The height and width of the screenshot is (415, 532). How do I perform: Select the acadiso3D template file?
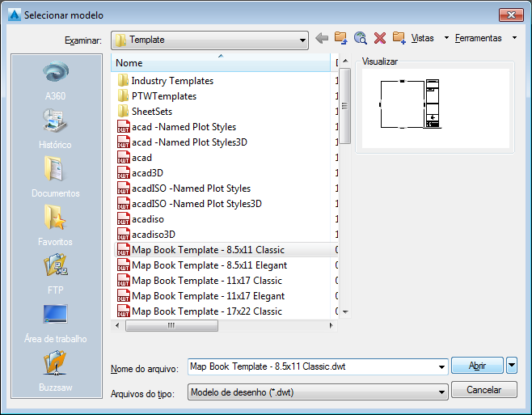(146, 235)
